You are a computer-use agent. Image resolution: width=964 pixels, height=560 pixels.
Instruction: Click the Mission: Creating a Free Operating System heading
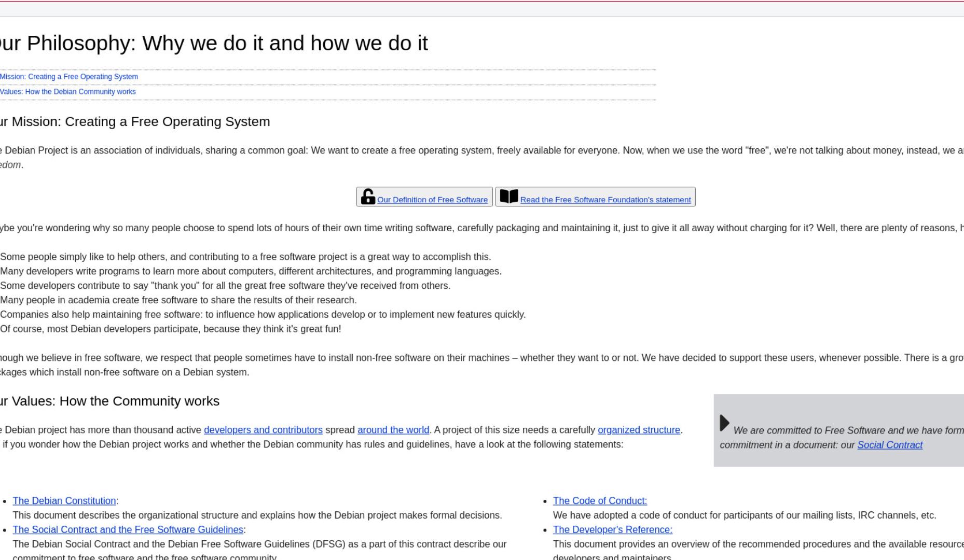tap(135, 121)
